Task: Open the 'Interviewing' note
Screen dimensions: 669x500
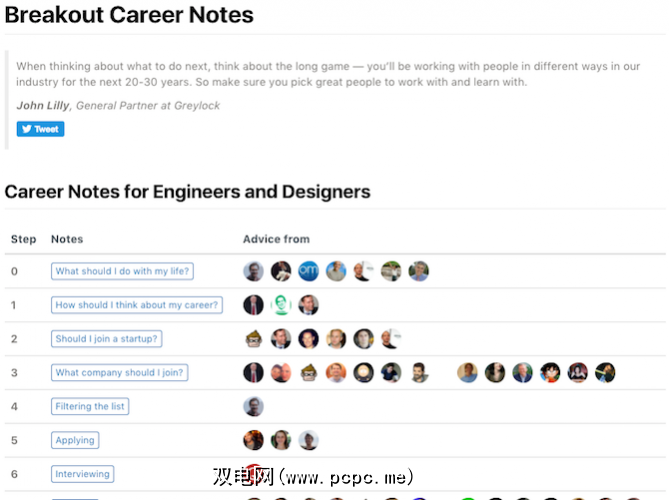Action: (x=82, y=474)
